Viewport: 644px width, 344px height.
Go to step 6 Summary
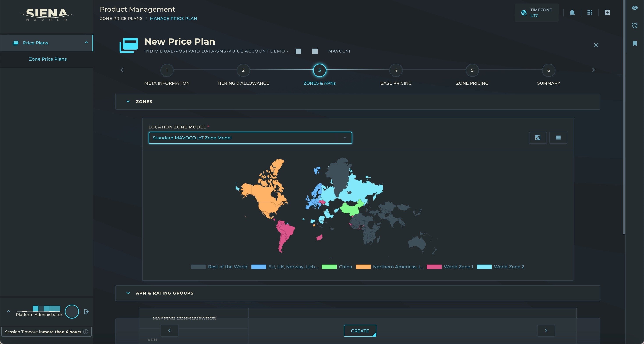click(548, 70)
